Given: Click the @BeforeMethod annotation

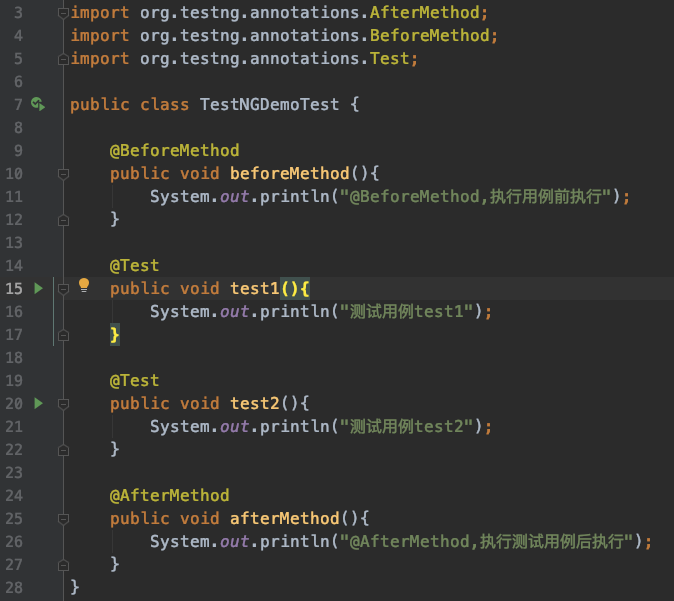Looking at the screenshot, I should click(175, 150).
